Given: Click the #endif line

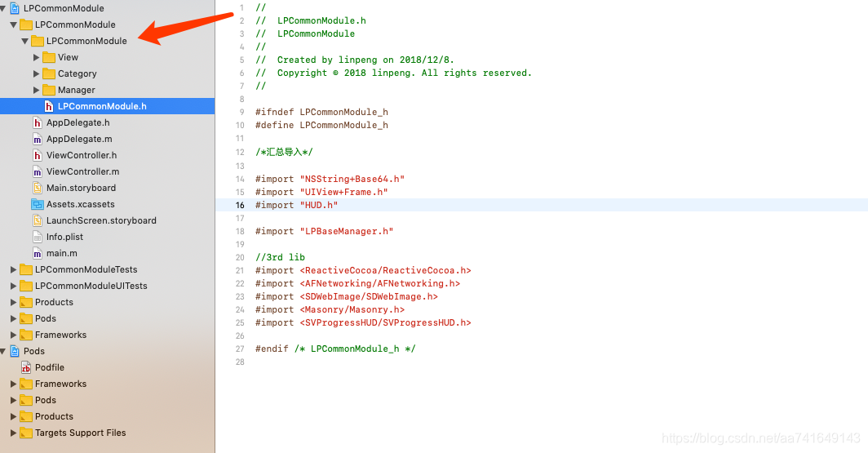Looking at the screenshot, I should [335, 349].
